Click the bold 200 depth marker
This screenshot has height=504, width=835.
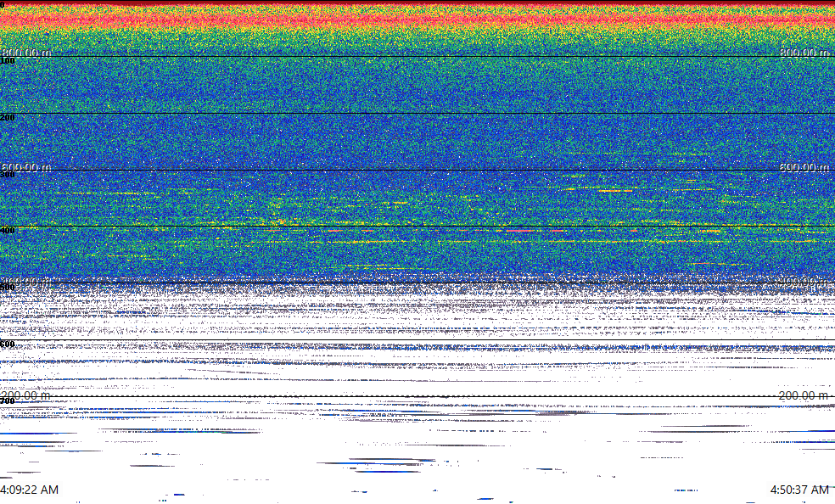pyautogui.click(x=8, y=118)
